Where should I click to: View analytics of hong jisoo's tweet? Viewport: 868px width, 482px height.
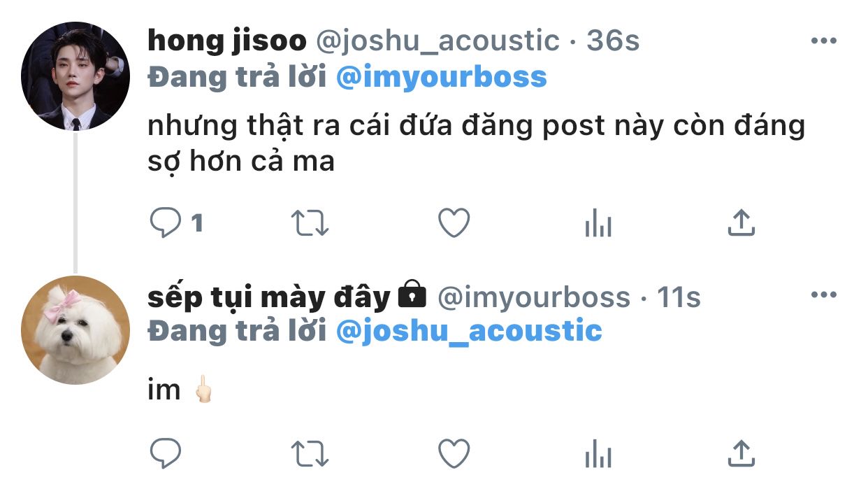pos(598,225)
